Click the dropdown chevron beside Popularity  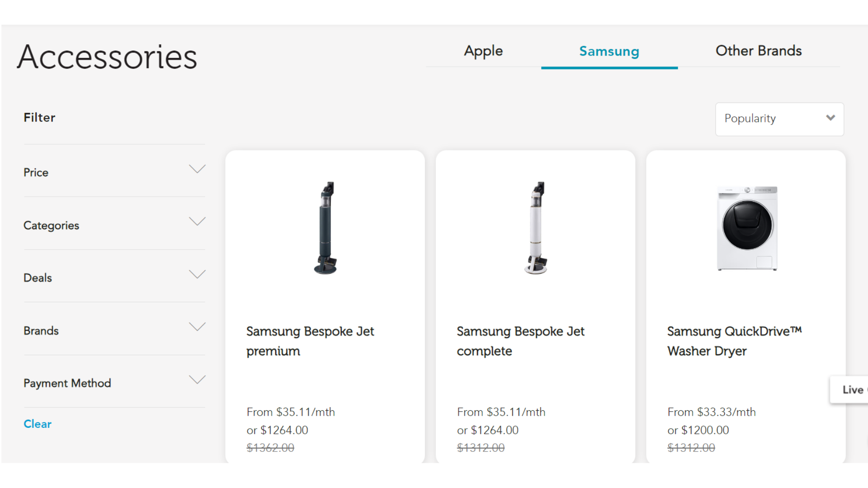[831, 118]
